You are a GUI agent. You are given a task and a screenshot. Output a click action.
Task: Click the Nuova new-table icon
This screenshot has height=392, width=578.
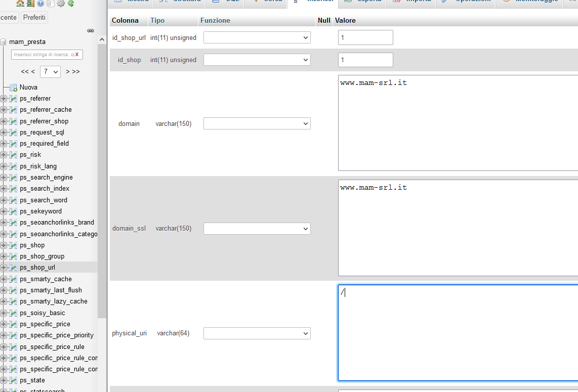click(x=13, y=88)
